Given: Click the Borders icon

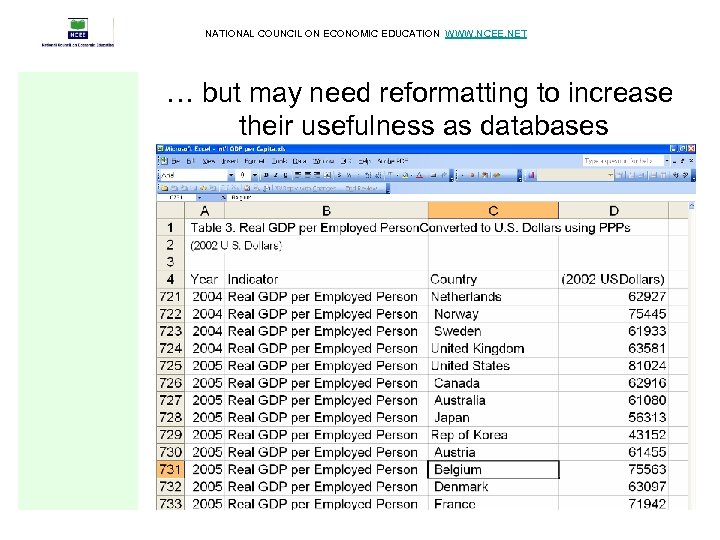Looking at the screenshot, I should (391, 174).
